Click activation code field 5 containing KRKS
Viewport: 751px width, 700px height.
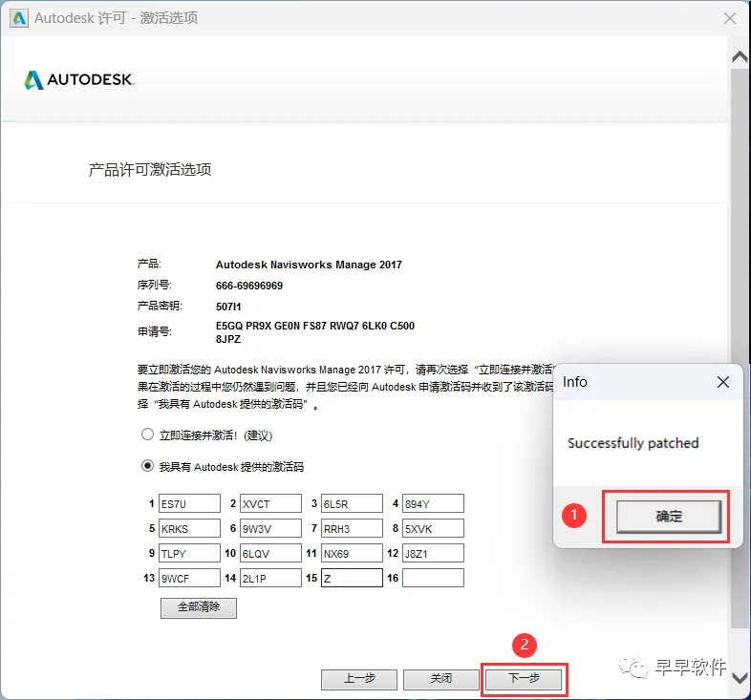tap(190, 529)
